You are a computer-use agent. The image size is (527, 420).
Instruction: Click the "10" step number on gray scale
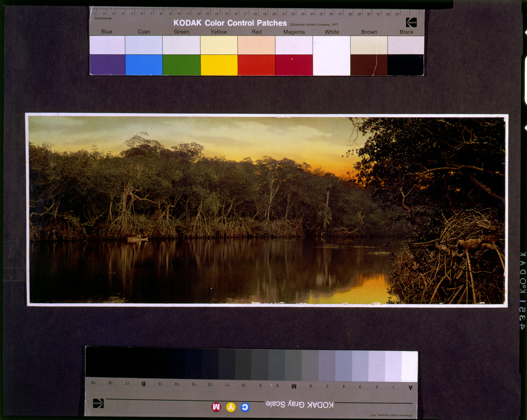[x=243, y=385]
